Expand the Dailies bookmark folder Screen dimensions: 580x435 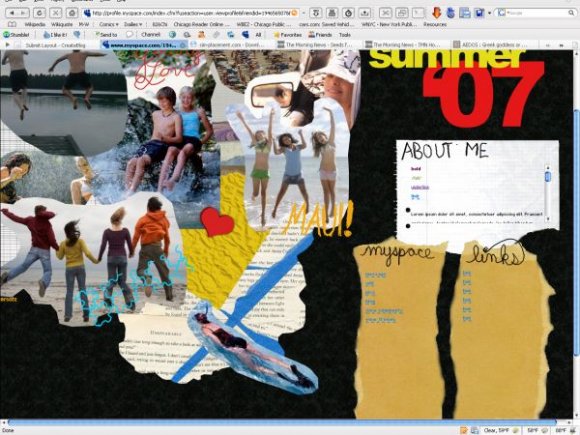coord(133,24)
